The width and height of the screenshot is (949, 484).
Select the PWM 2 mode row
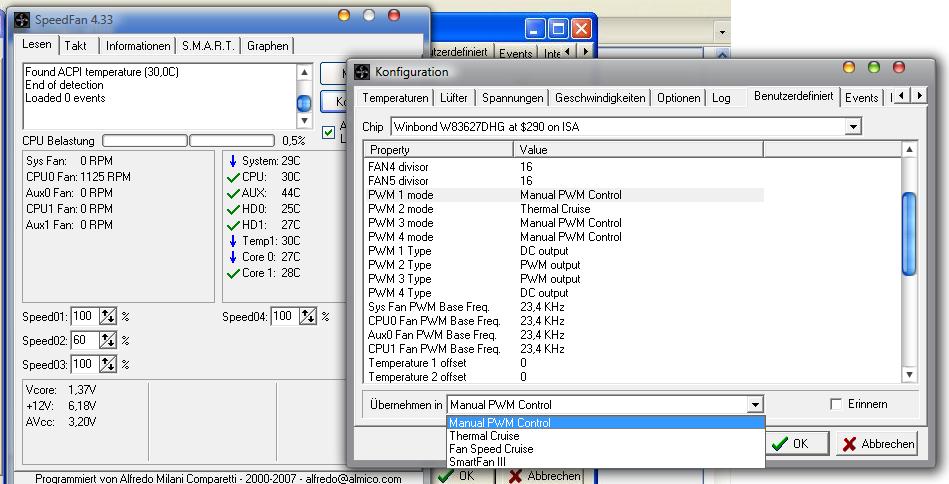pos(564,209)
